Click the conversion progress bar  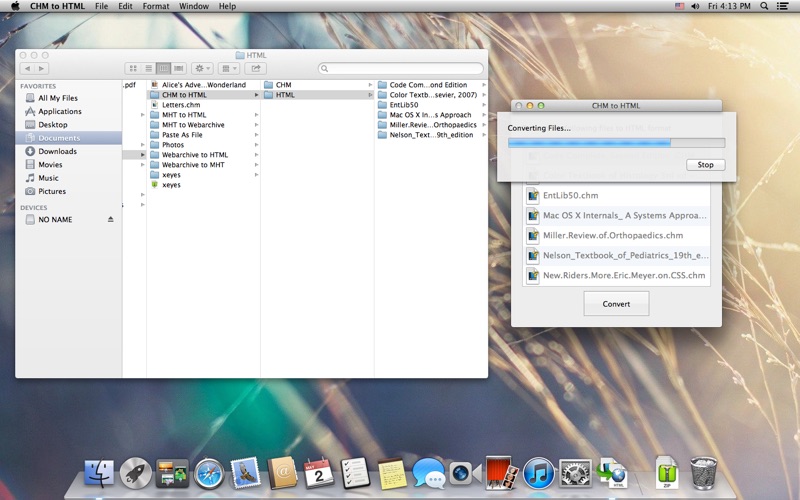(616, 143)
